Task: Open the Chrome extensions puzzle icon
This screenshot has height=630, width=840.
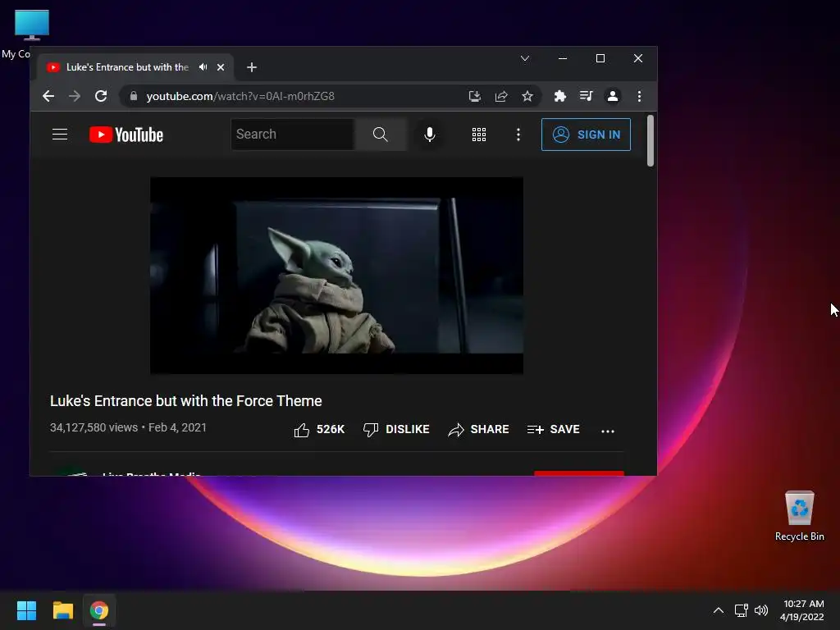Action: [559, 97]
